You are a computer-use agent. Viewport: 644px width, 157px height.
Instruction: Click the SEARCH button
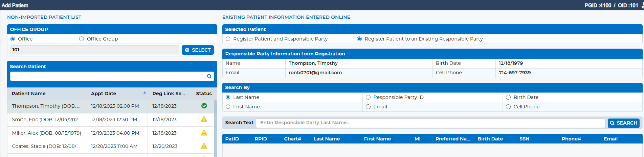pyautogui.click(x=624, y=123)
